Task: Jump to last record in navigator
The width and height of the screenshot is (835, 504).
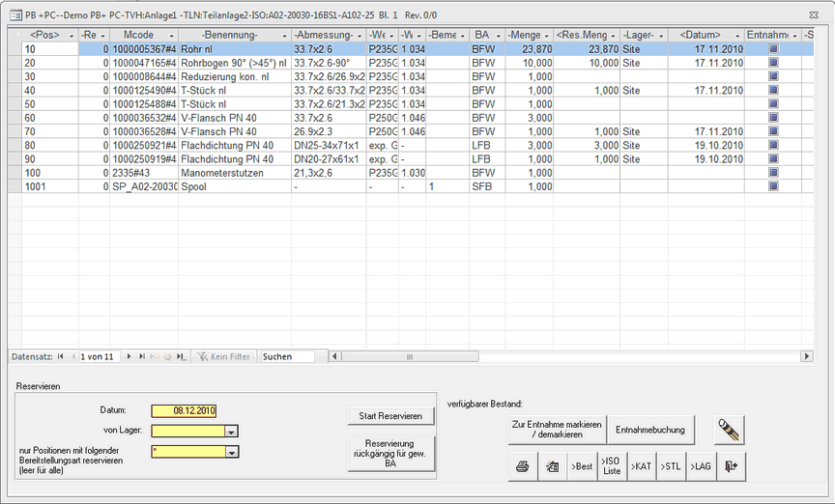Action: pos(143,356)
